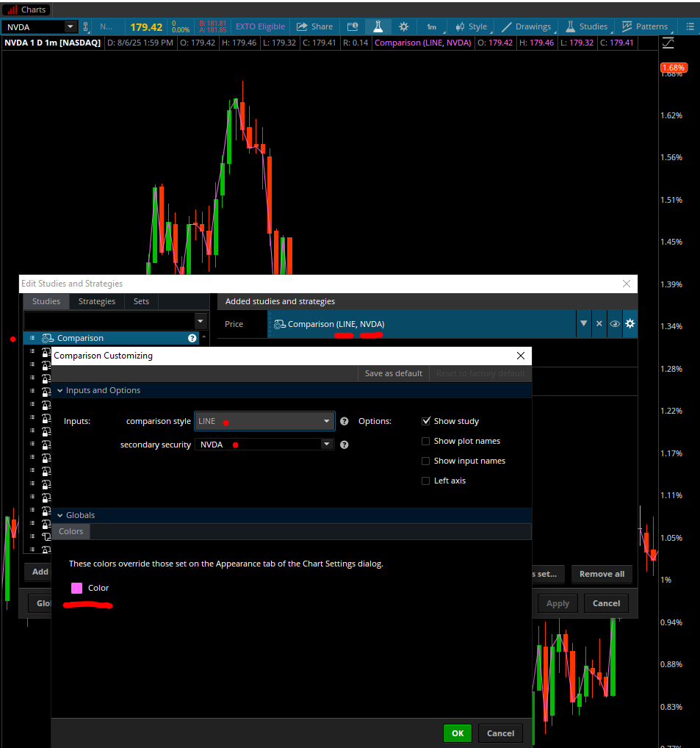This screenshot has height=748, width=700.
Task: Click the Comparison (LINE, NVDA) chart label
Action: tap(423, 43)
